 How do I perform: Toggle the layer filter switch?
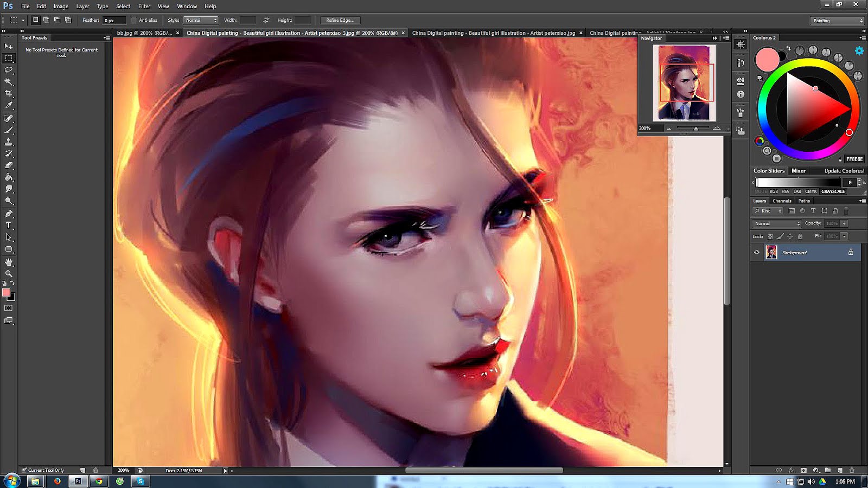tap(846, 211)
